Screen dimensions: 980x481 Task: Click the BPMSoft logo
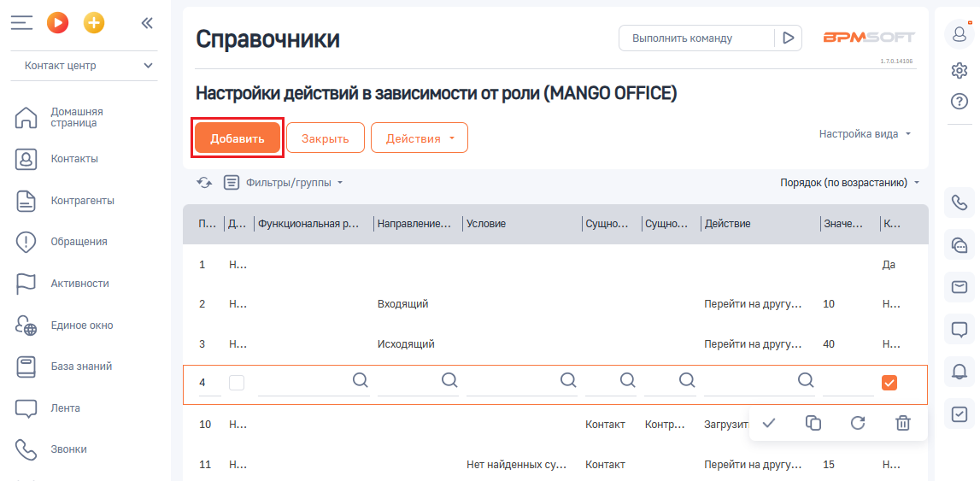pos(869,38)
